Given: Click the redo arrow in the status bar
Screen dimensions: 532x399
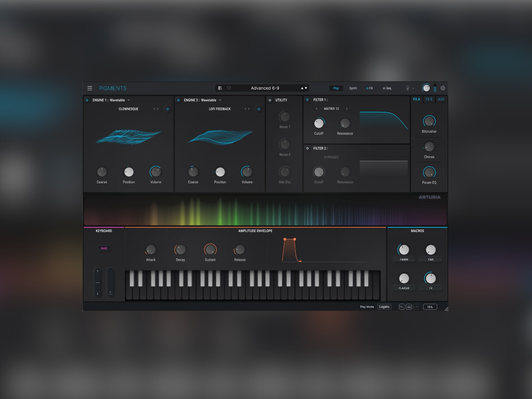Looking at the screenshot, I should tap(415, 307).
